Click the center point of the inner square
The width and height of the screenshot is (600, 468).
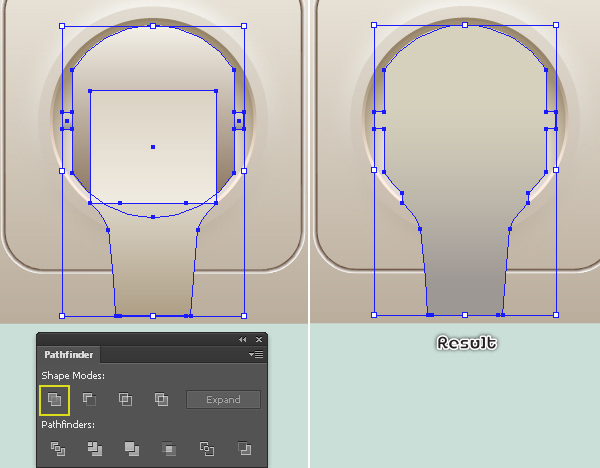153,147
